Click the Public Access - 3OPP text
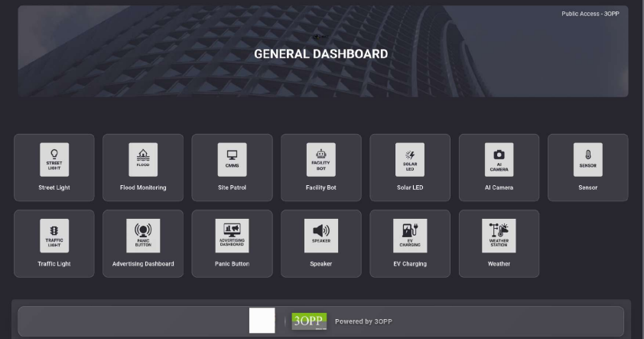This screenshot has height=339, width=644. pyautogui.click(x=590, y=14)
